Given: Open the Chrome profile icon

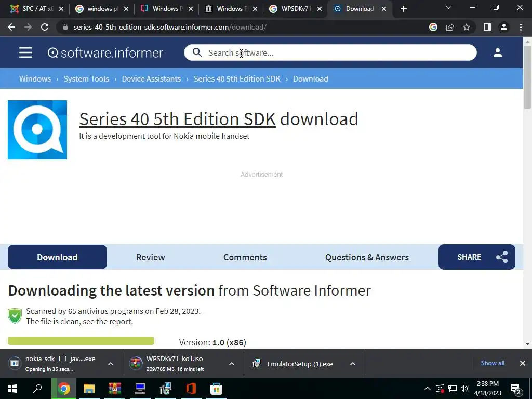Looking at the screenshot, I should pyautogui.click(x=504, y=27).
